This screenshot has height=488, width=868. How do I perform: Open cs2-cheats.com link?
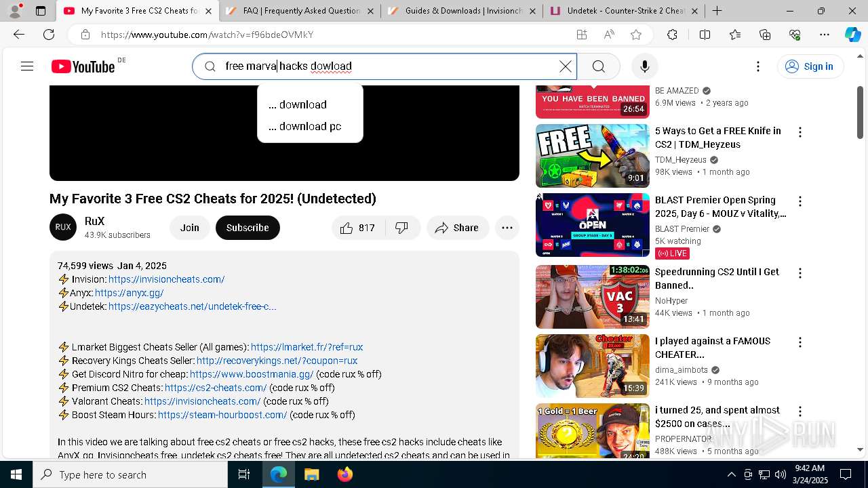click(x=216, y=388)
